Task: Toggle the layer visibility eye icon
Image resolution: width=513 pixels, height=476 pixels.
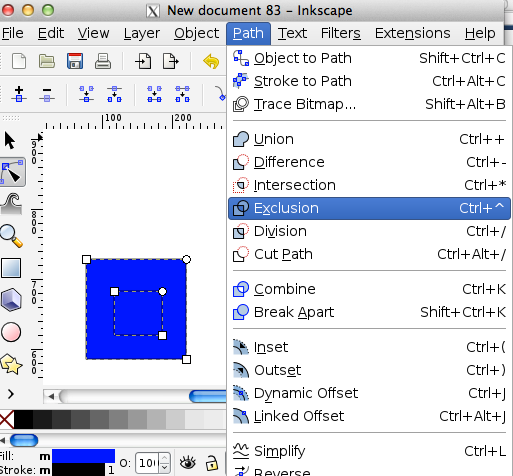Action: (x=188, y=462)
